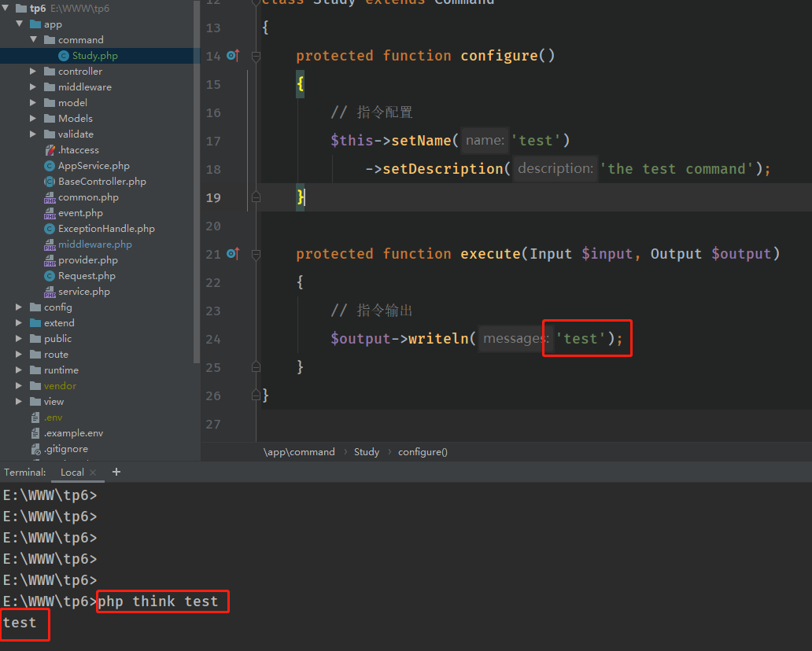The width and height of the screenshot is (812, 651).
Task: Click the setDescription method call
Action: [443, 169]
